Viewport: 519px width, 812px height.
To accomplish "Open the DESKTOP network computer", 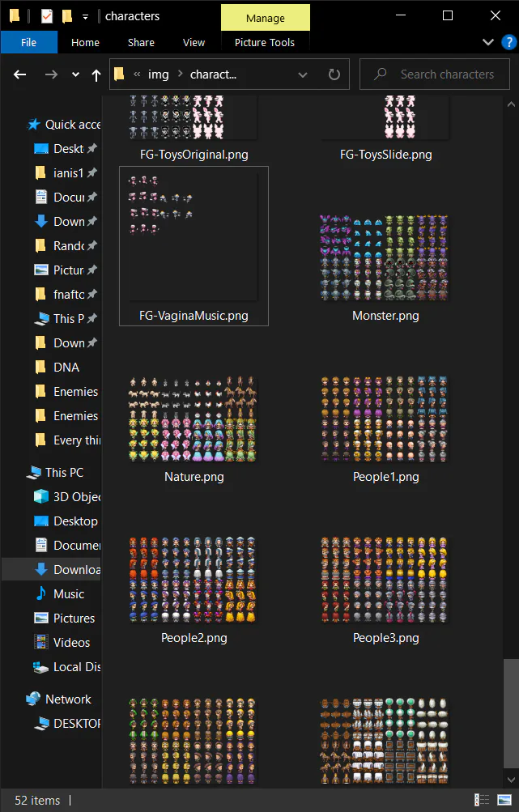I will pos(66,724).
